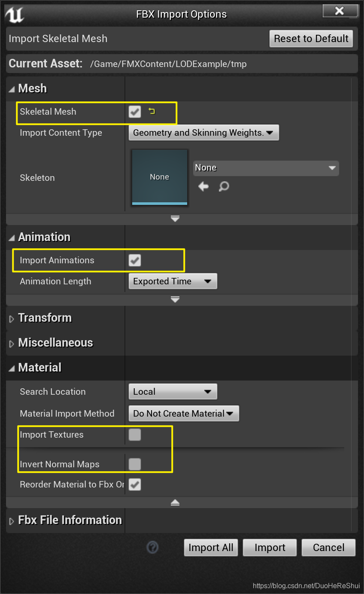Toggle Import Animations checkbox
The height and width of the screenshot is (594, 364).
pos(135,260)
